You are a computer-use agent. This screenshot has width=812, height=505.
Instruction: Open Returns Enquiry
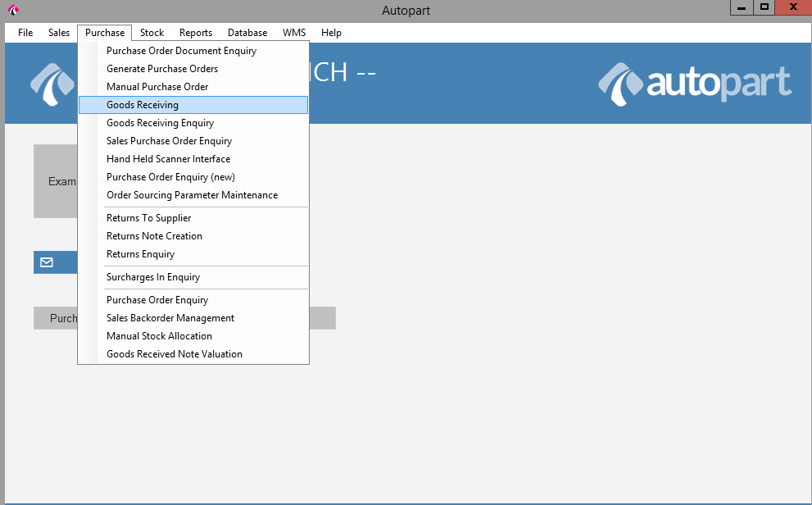pos(193,254)
